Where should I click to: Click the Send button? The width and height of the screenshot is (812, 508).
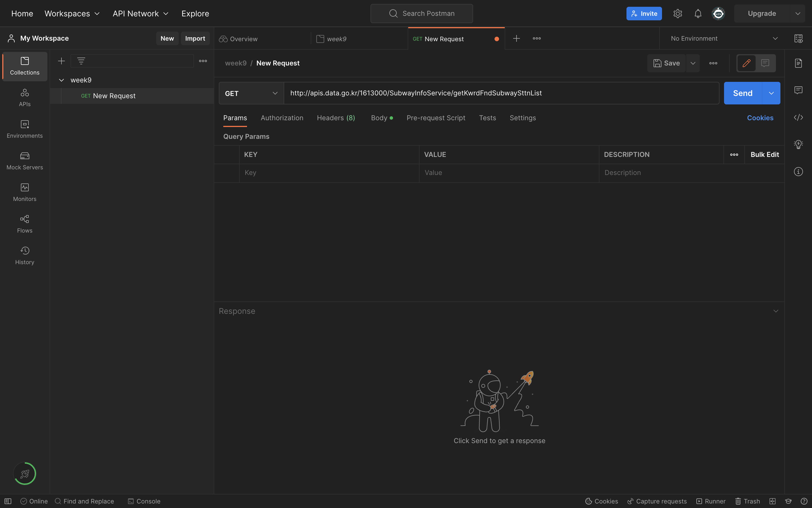point(743,93)
